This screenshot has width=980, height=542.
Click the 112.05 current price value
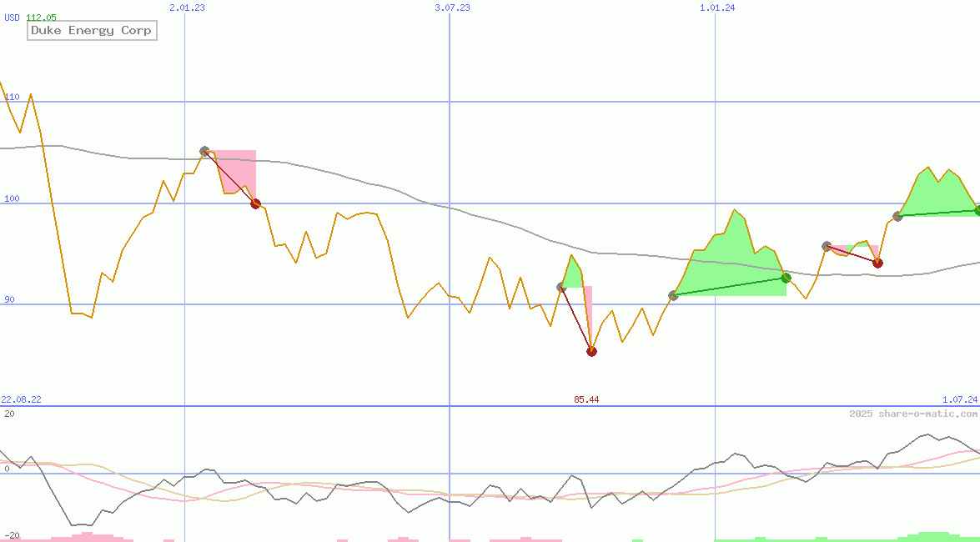[x=41, y=18]
